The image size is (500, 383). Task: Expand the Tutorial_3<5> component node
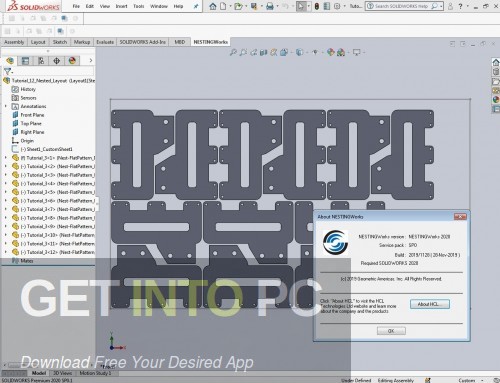click(x=6, y=192)
